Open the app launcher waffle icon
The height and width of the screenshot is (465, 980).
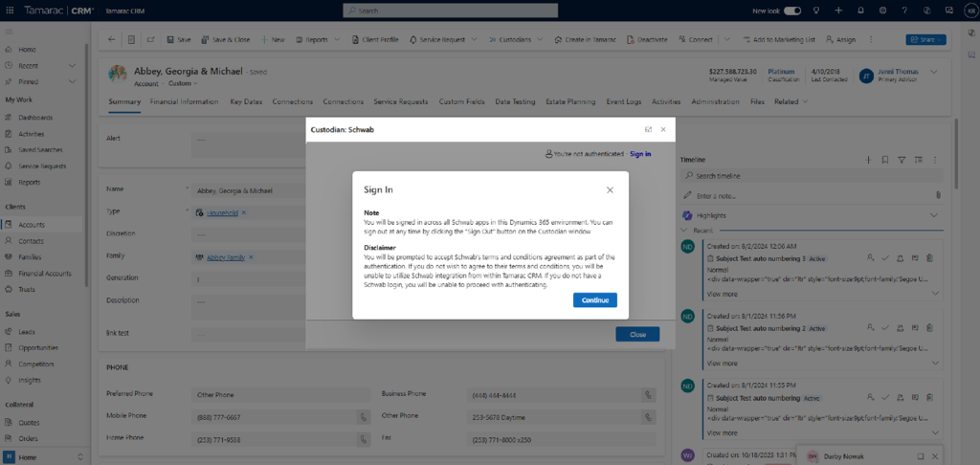(x=10, y=11)
